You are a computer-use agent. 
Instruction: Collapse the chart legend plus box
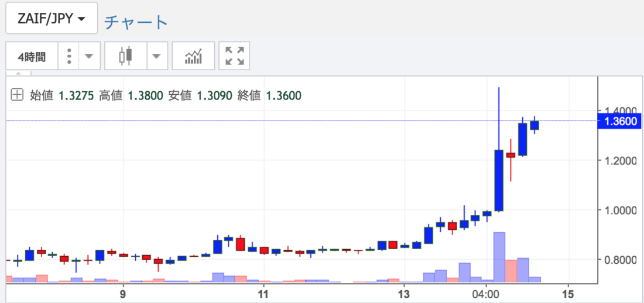(x=17, y=96)
